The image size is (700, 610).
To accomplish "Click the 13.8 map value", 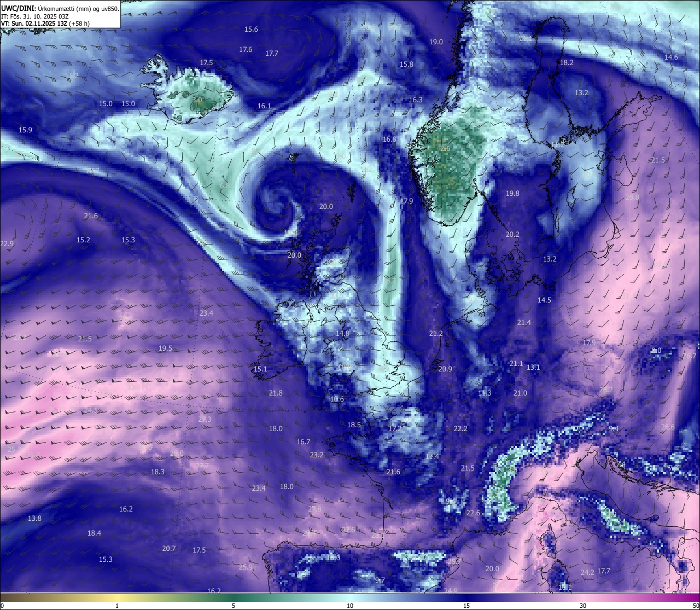I will [34, 519].
